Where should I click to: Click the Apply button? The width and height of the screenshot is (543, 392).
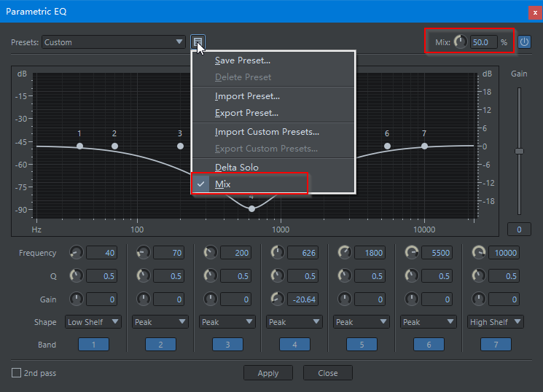pos(268,373)
